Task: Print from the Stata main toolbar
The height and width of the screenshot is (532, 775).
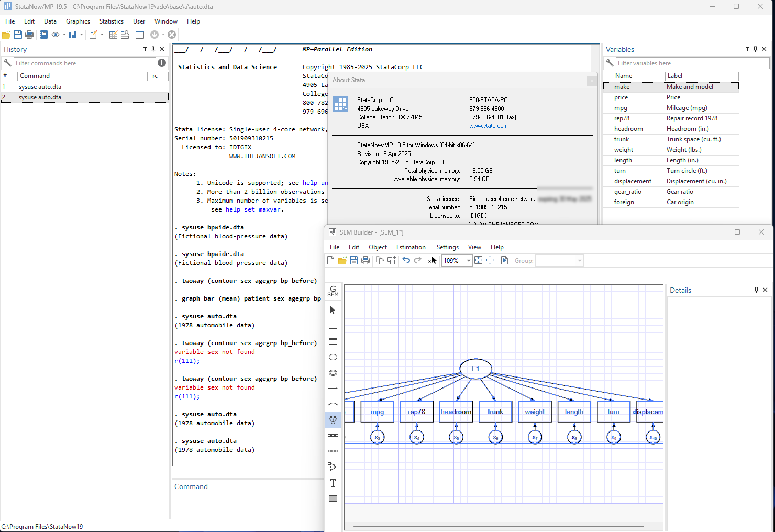Action: click(x=29, y=35)
